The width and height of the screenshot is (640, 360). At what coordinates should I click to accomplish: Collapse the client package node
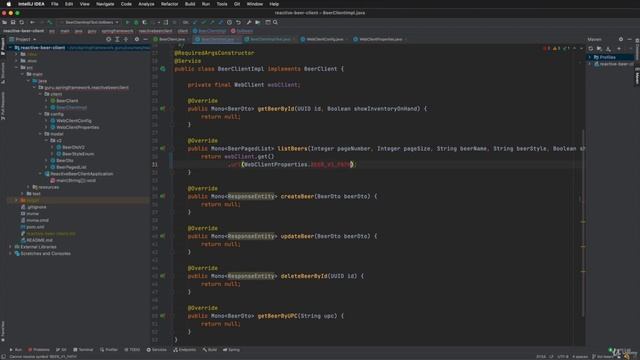coord(40,94)
